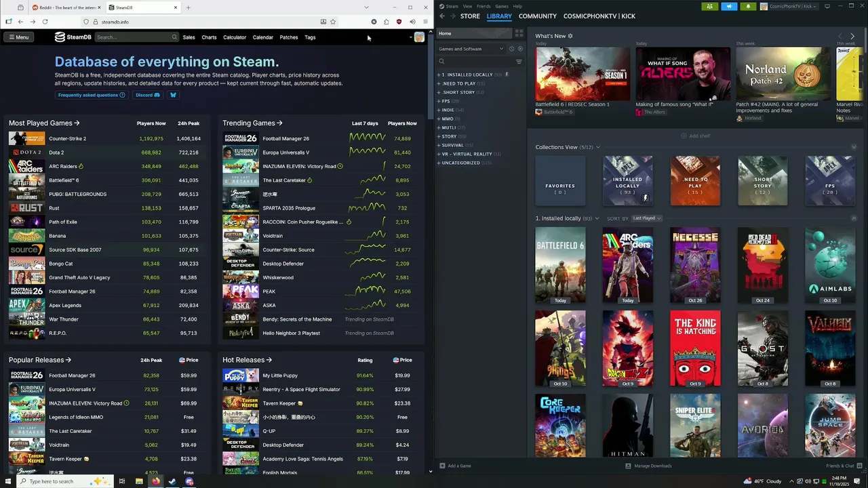This screenshot has width=868, height=488.
Task: Click uBlock shield icon in Firefox toolbar
Action: 399,22
